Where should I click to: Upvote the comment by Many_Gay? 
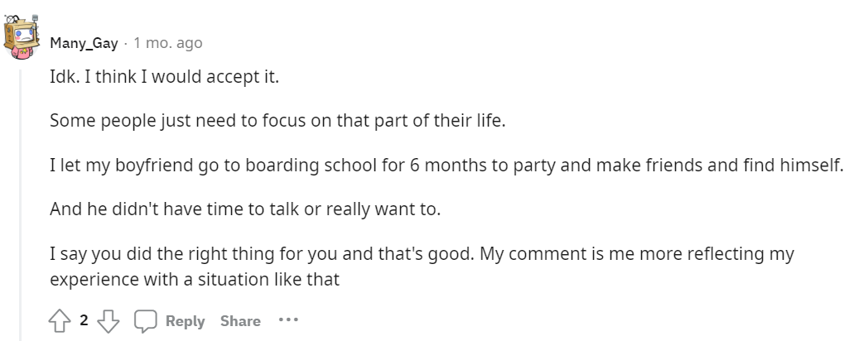[60, 321]
